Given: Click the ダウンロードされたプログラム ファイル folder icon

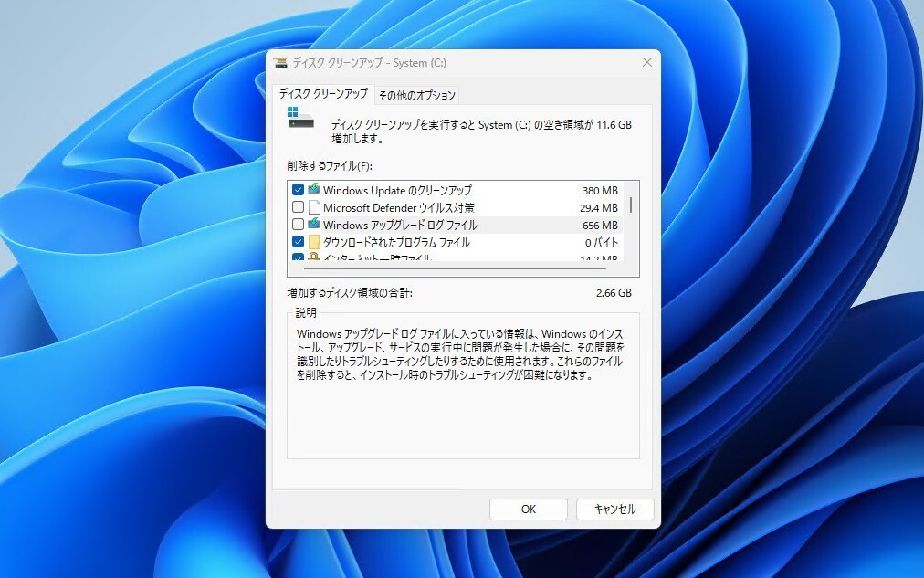Looking at the screenshot, I should point(314,242).
